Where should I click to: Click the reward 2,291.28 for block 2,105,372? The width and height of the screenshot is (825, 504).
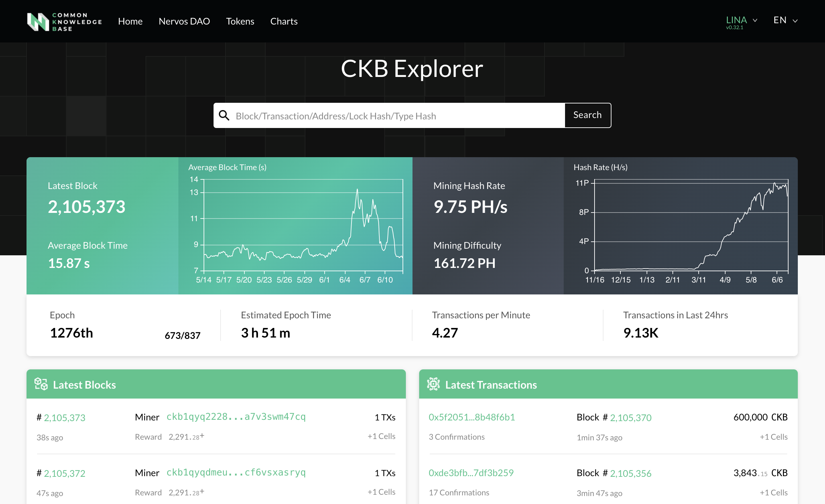(186, 492)
